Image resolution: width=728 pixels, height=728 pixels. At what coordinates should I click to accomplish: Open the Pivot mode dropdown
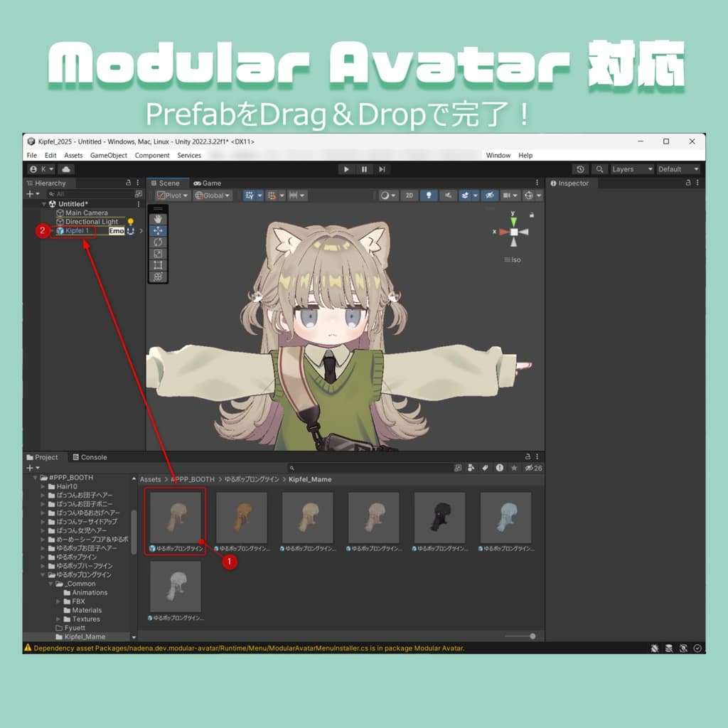[172, 196]
